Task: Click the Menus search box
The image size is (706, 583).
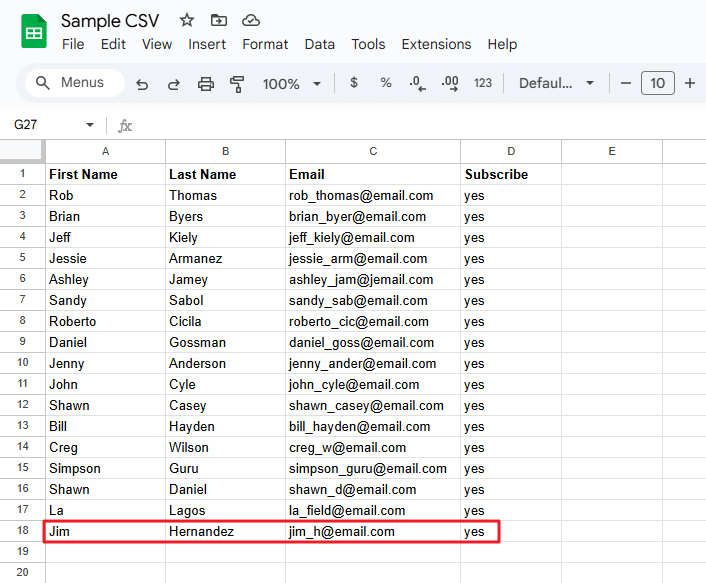Action: click(x=75, y=83)
